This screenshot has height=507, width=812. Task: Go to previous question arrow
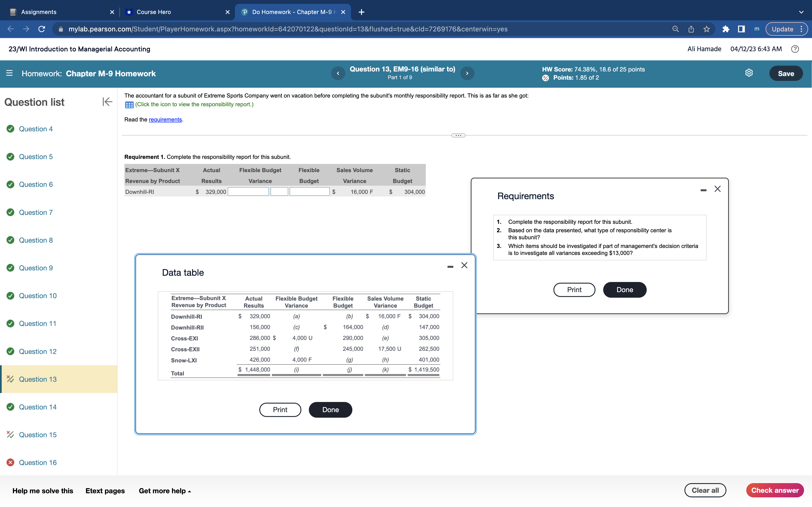click(338, 73)
